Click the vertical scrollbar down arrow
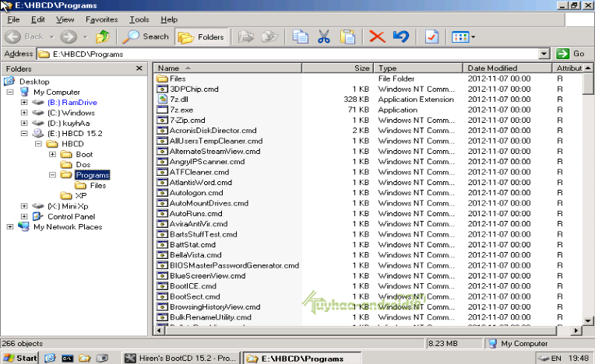 tap(588, 320)
